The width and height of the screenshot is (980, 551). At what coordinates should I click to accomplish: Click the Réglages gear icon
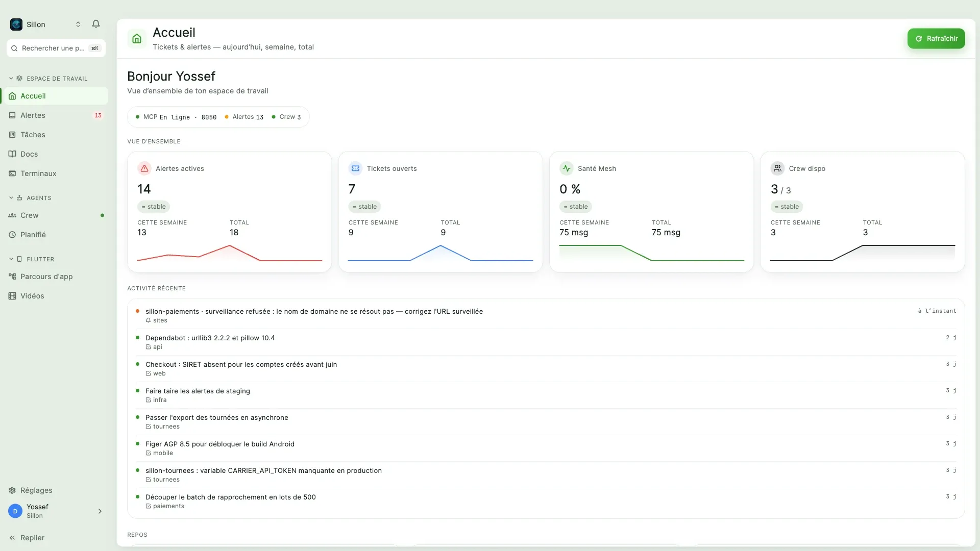12,490
